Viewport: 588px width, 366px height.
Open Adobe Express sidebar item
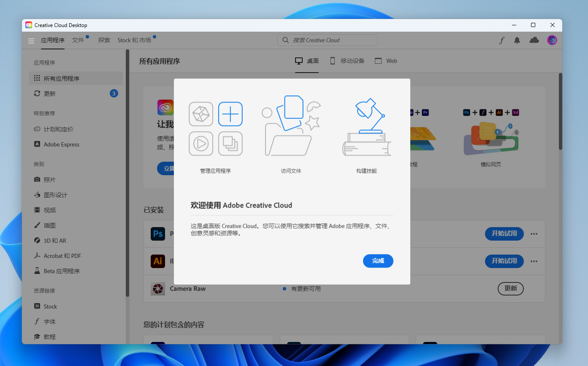tap(76, 144)
